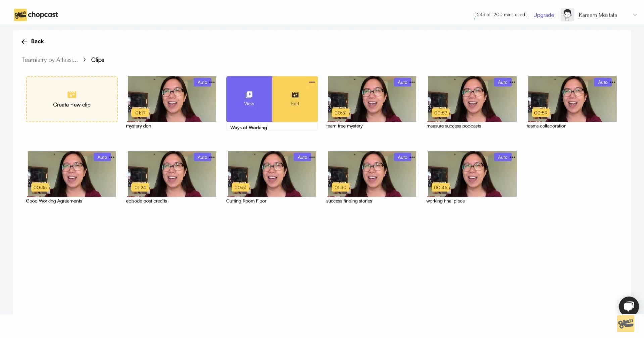
Task: Toggle the Auto badge on mystery don clip
Action: [202, 82]
